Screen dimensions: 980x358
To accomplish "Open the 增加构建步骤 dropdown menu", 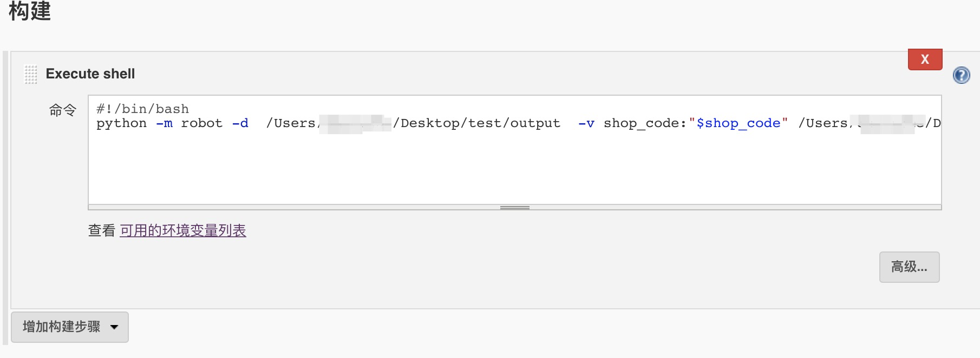I will 61,327.
